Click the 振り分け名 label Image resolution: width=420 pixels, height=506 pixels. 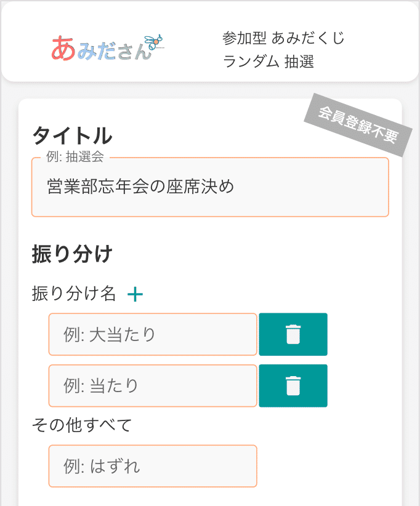tap(74, 294)
